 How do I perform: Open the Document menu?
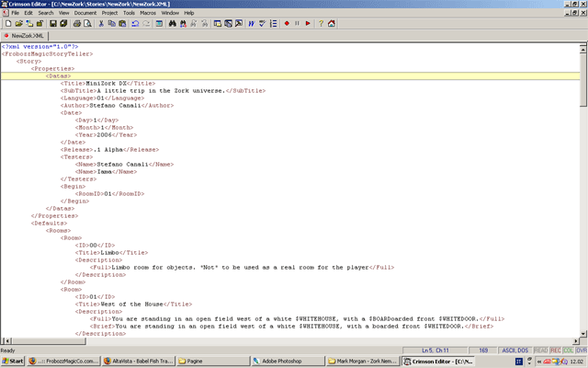(85, 13)
